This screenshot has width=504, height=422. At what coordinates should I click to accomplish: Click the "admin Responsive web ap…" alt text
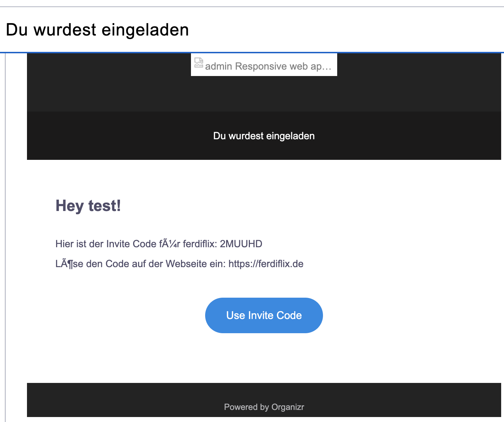tap(268, 66)
